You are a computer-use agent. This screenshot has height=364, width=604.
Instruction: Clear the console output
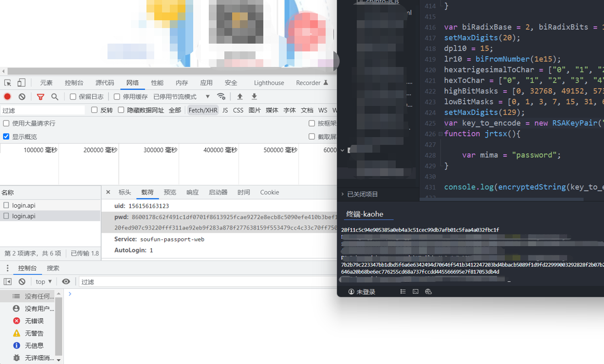[22, 281]
